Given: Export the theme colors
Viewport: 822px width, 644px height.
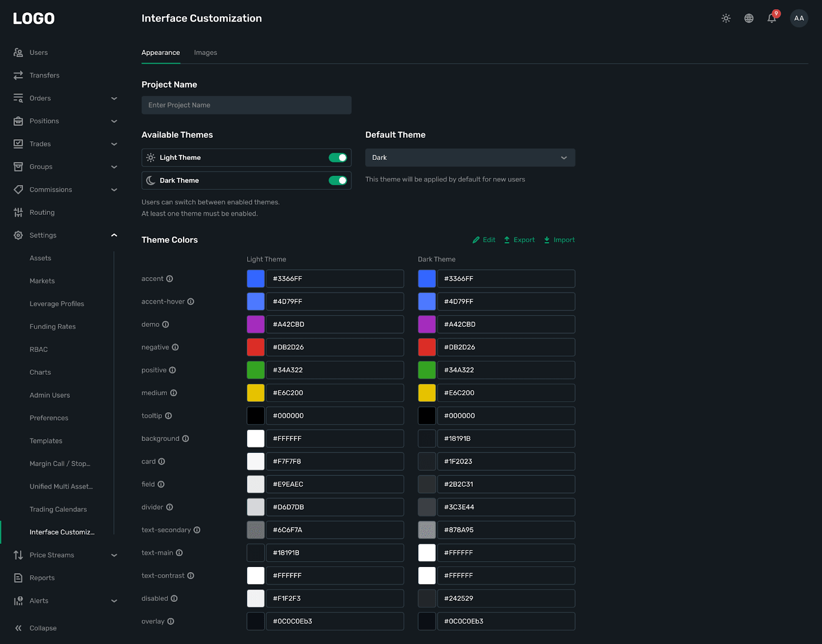Looking at the screenshot, I should [519, 240].
